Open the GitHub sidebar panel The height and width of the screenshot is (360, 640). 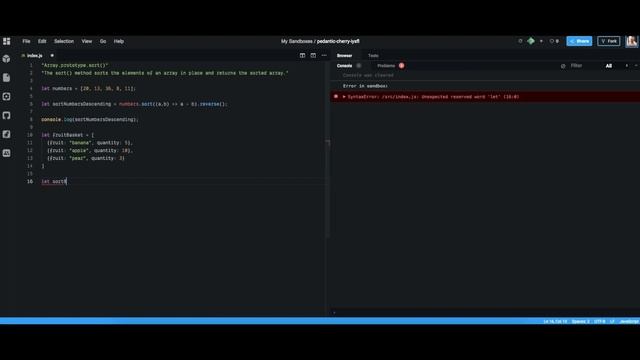tap(7, 116)
